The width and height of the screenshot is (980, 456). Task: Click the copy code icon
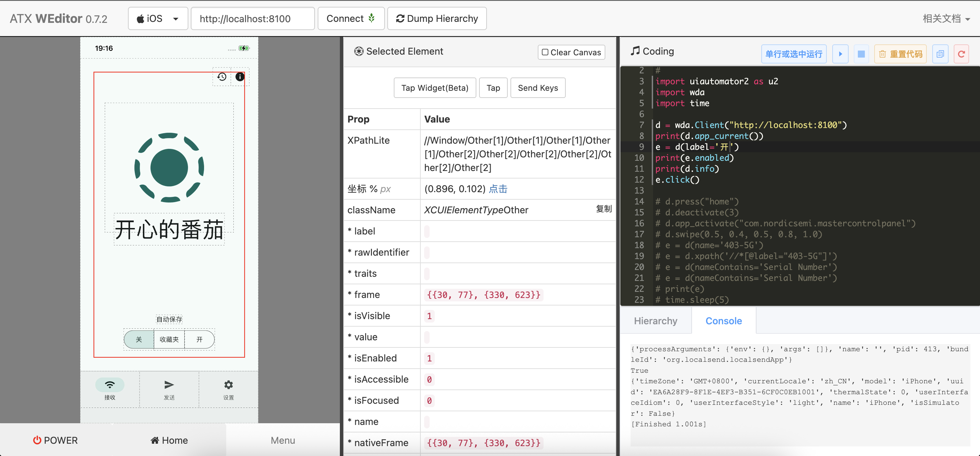coord(940,54)
